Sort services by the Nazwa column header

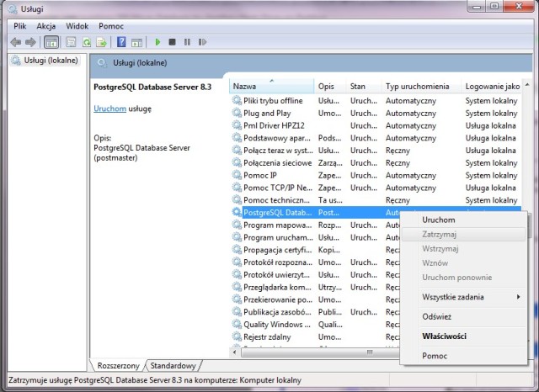(271, 87)
